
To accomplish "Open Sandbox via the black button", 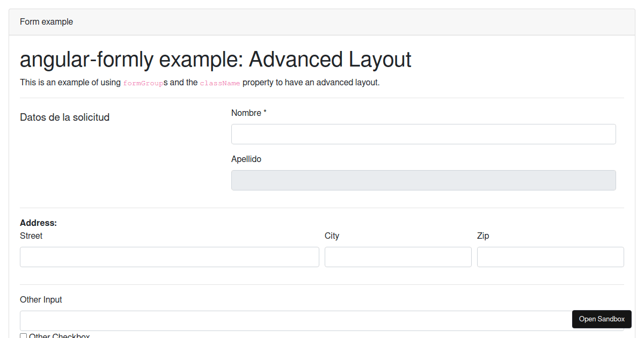I will (602, 319).
